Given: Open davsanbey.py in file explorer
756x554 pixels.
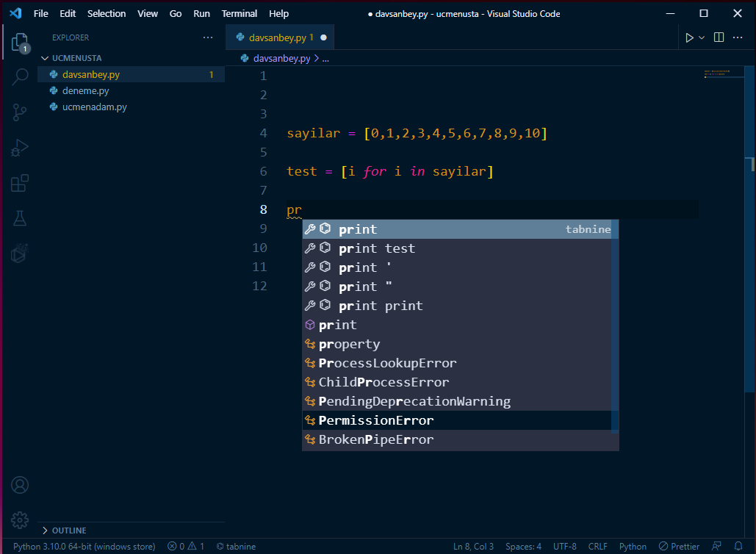Looking at the screenshot, I should 131,74.
